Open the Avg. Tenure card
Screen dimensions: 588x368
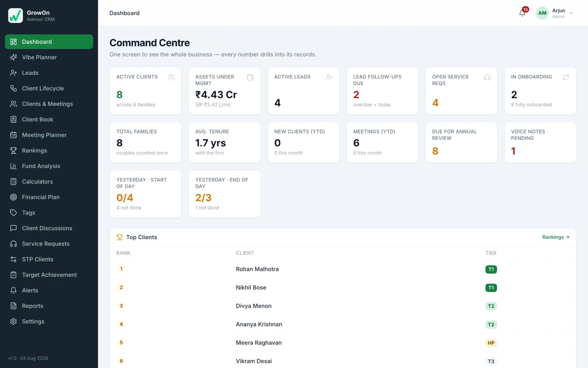tap(225, 142)
